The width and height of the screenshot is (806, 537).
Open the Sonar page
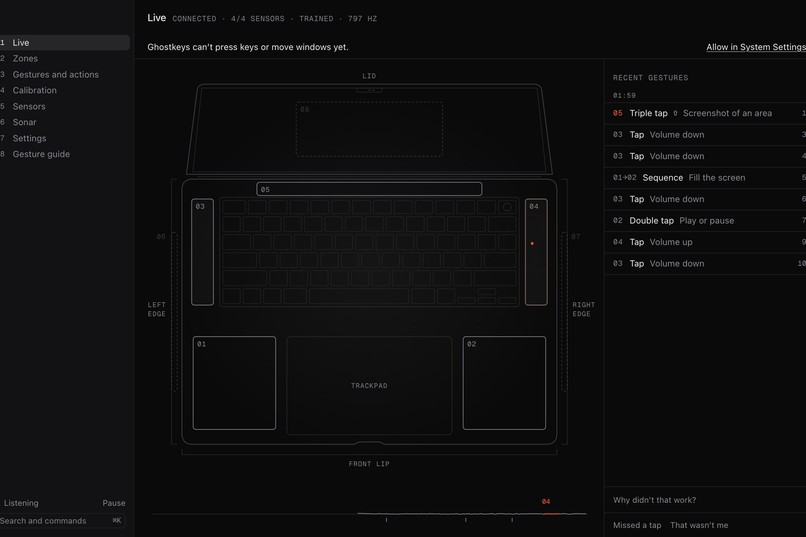[64, 122]
